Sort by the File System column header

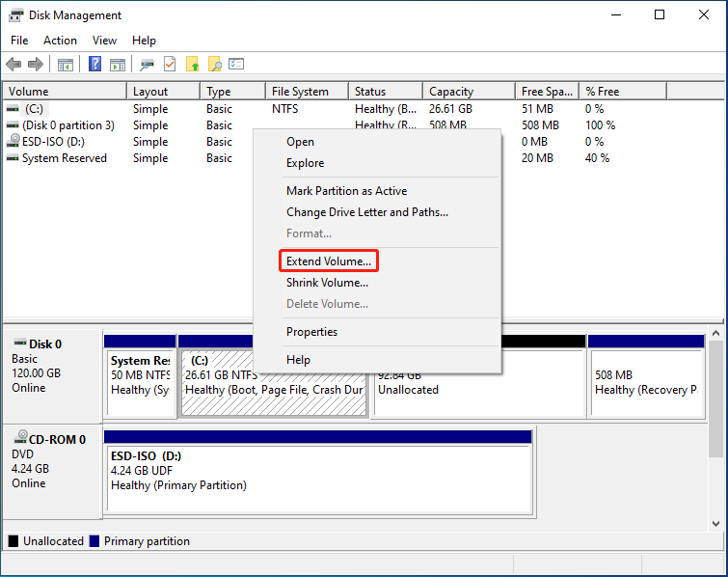(x=307, y=91)
